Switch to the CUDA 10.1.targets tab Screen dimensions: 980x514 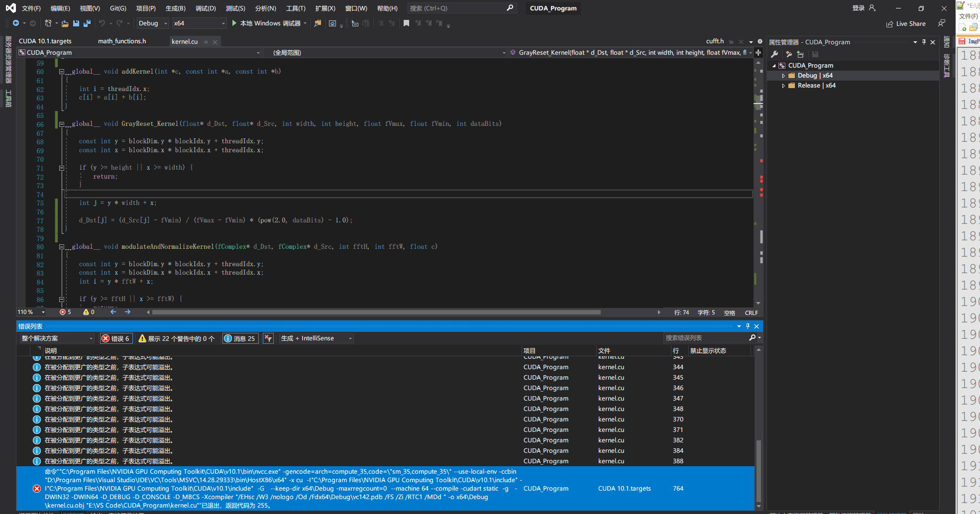pyautogui.click(x=45, y=41)
